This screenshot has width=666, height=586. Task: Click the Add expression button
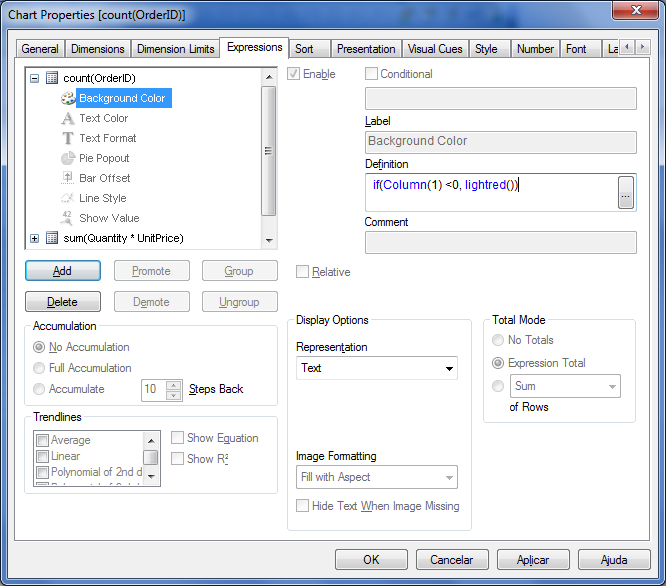point(63,271)
